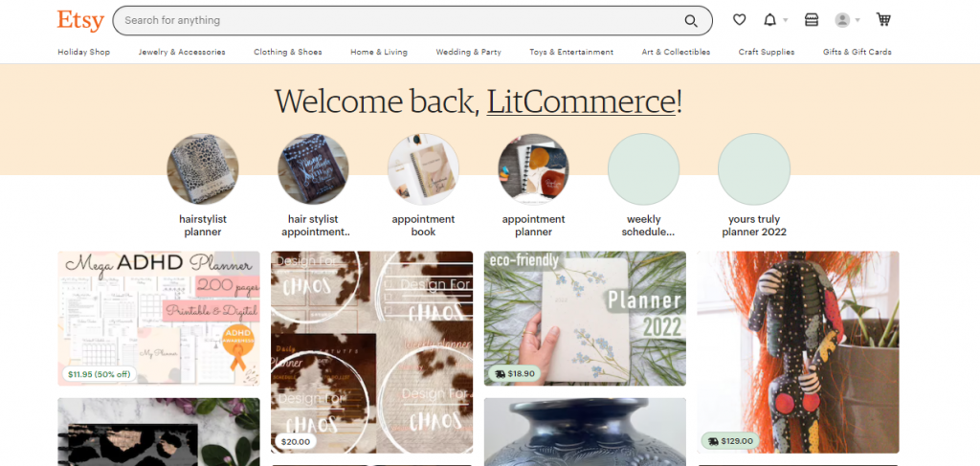Select the empty weekly schedule circle
This screenshot has height=466, width=980.
click(x=644, y=169)
